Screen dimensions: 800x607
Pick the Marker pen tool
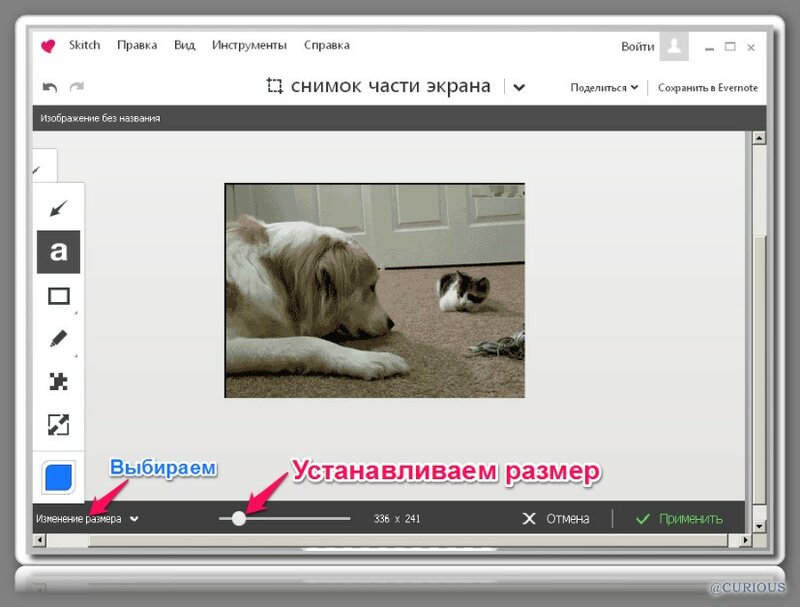tap(58, 339)
